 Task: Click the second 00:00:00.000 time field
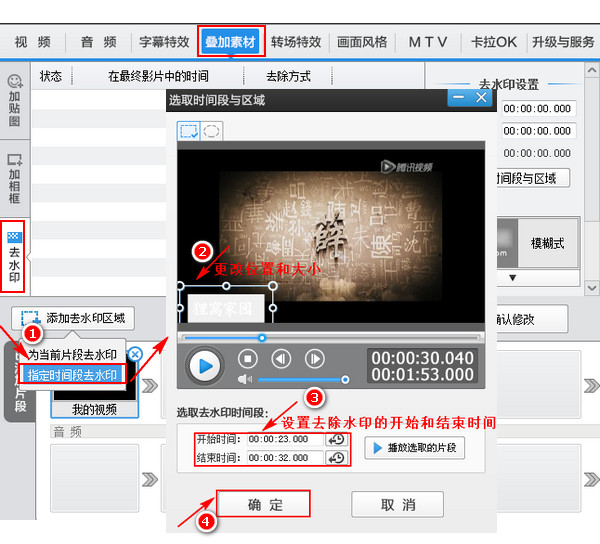pyautogui.click(x=537, y=131)
